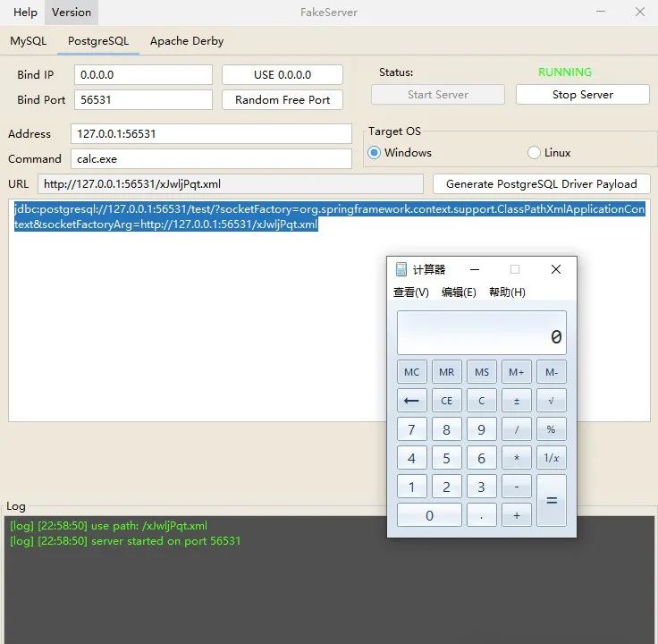Click the square root calculator button

click(x=552, y=401)
